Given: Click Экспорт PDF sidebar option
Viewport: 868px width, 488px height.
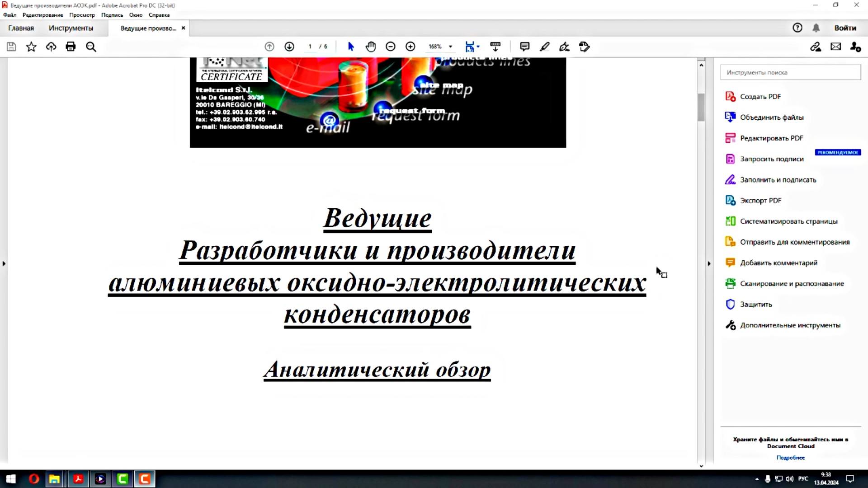Looking at the screenshot, I should pos(761,200).
